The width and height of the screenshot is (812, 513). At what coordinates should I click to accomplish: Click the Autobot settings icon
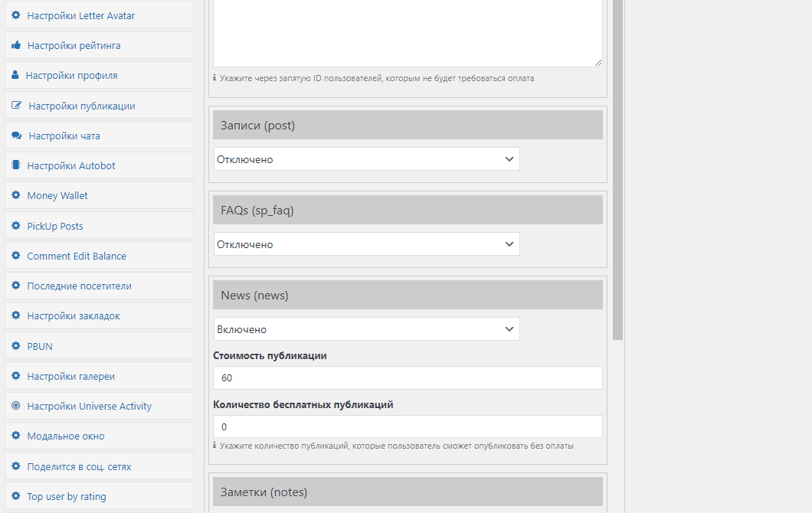(16, 165)
